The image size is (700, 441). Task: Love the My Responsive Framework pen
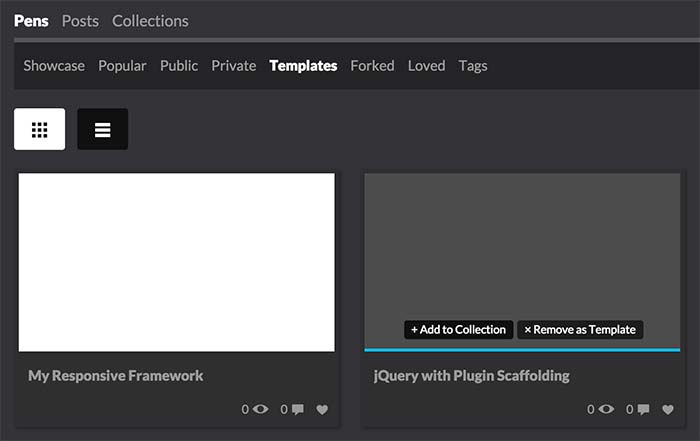click(322, 409)
